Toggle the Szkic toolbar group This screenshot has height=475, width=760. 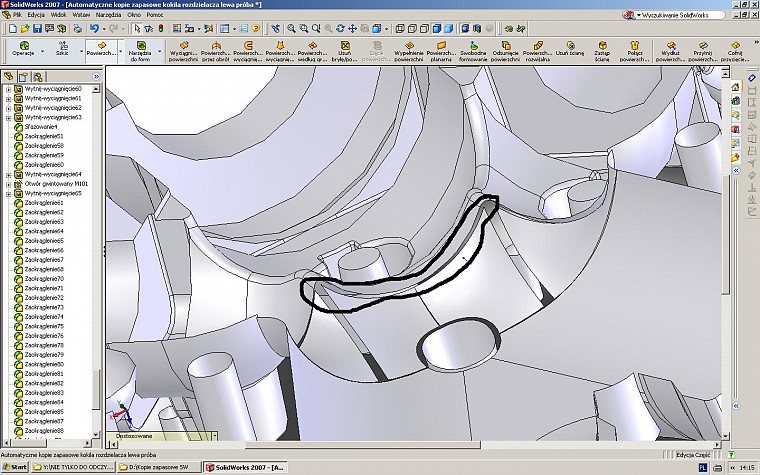63,48
